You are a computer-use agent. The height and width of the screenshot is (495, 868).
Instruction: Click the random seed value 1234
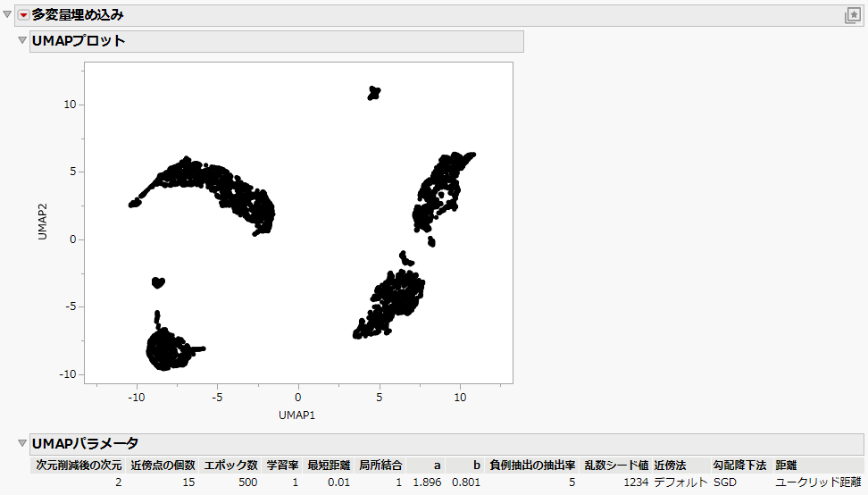636,482
